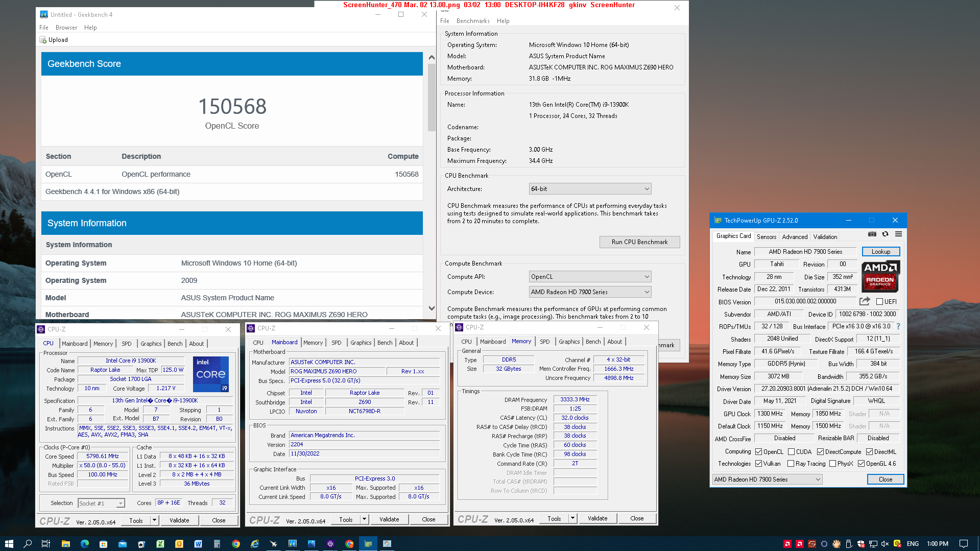Screen dimensions: 980x551
Task: Toggle the Vulkan checkbox in GPU-Z
Action: pyautogui.click(x=759, y=464)
